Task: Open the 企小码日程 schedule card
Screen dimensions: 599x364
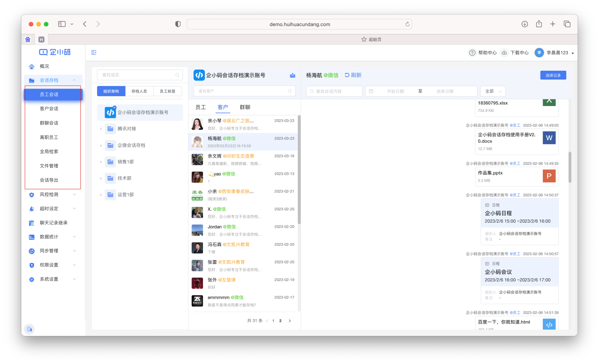Action: pos(520,222)
